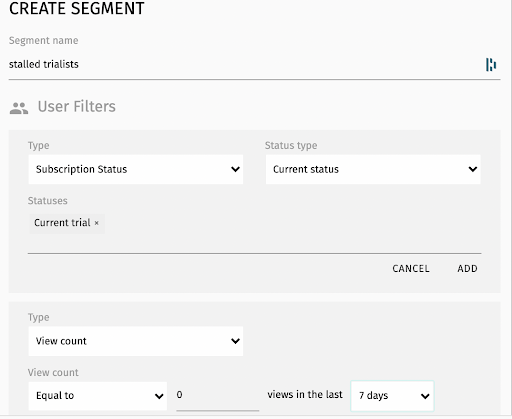
Task: Open the 7 days period dropdown
Action: (x=392, y=396)
